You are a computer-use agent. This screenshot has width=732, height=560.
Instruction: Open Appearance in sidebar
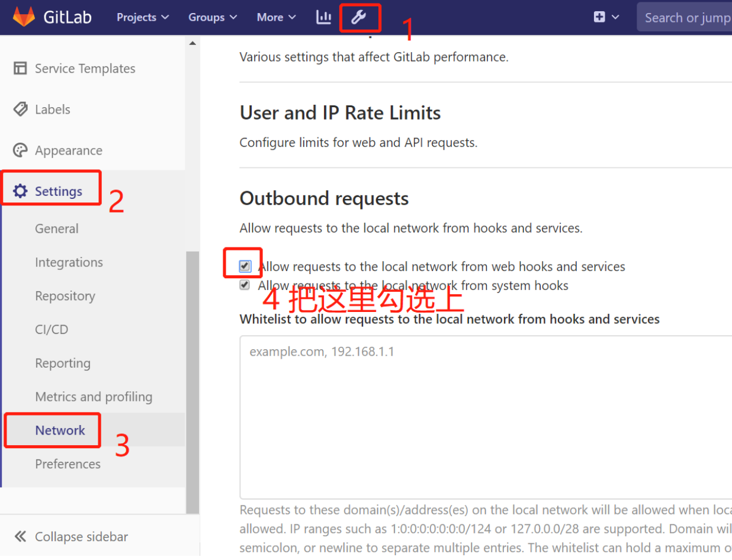(69, 150)
